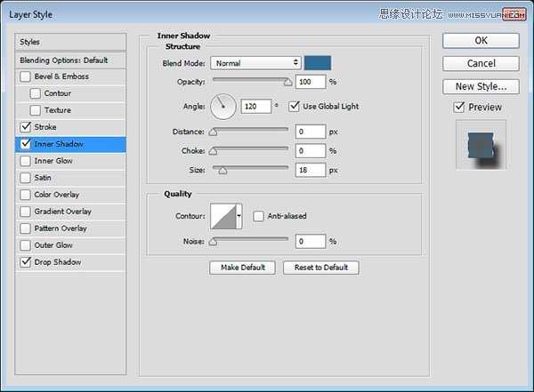Click the Size value input field
The width and height of the screenshot is (534, 392).
point(310,169)
